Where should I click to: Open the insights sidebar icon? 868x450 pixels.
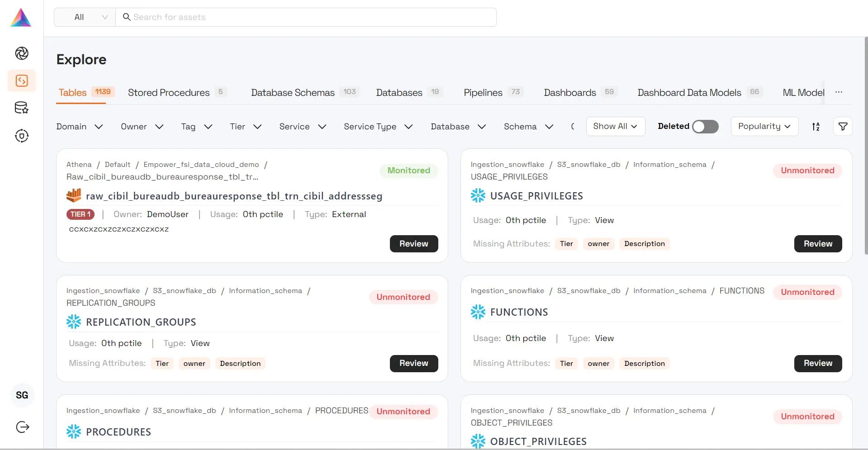coord(22,53)
